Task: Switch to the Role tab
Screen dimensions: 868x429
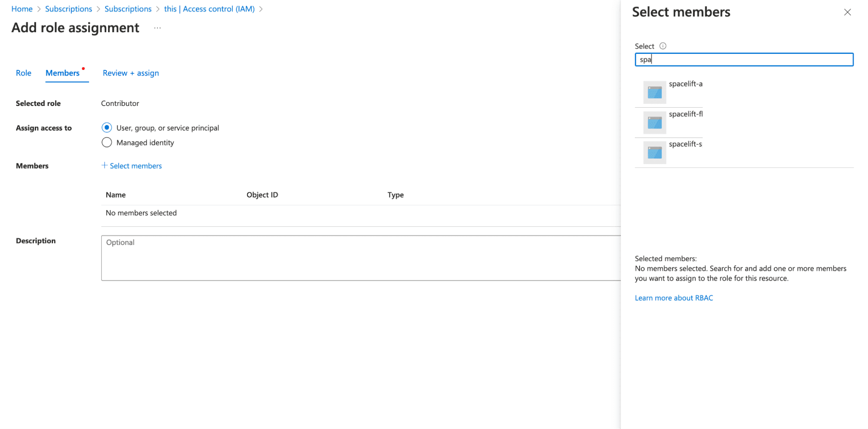Action: 23,73
